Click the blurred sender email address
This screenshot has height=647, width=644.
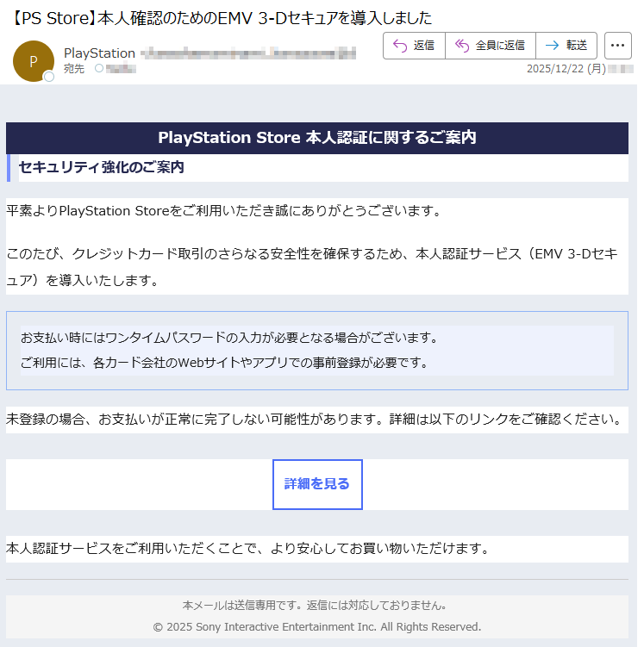click(248, 53)
